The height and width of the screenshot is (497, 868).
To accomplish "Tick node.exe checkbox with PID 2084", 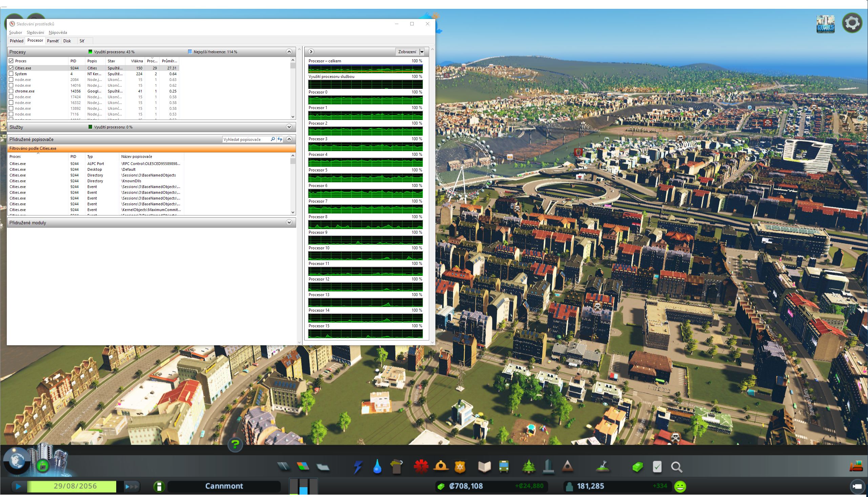I will click(x=11, y=80).
